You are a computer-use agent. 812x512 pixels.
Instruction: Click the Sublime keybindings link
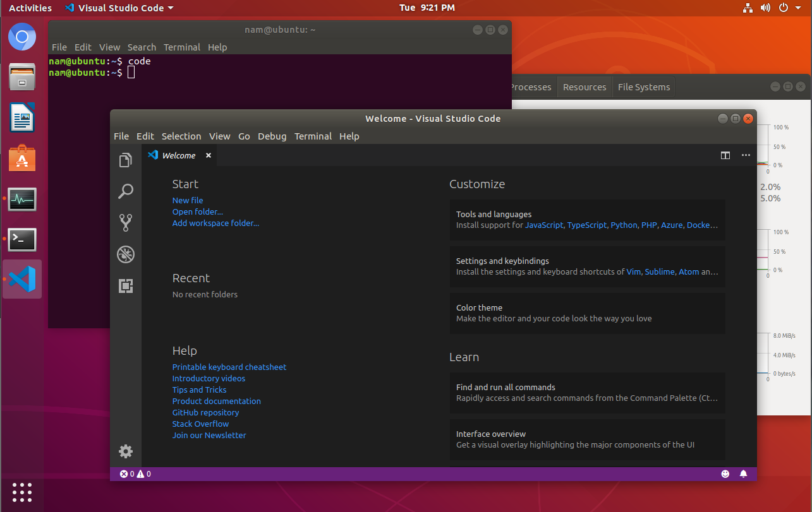660,272
